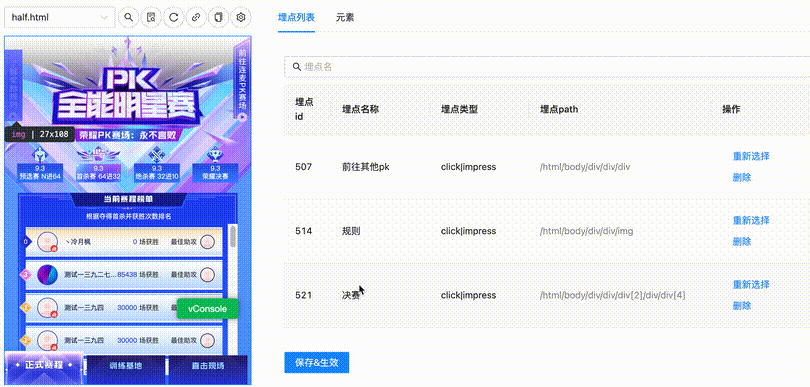Click the 当前赛程榜单 title
This screenshot has width=810, height=387.
point(128,199)
